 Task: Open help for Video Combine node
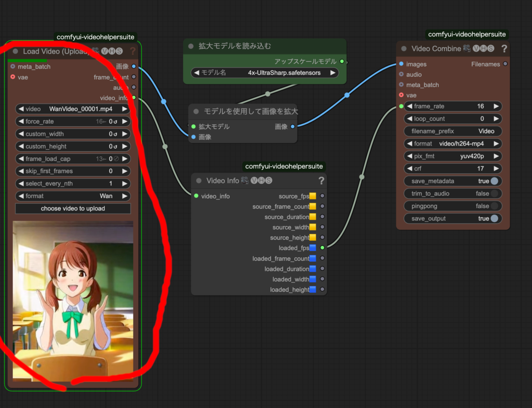pos(504,49)
